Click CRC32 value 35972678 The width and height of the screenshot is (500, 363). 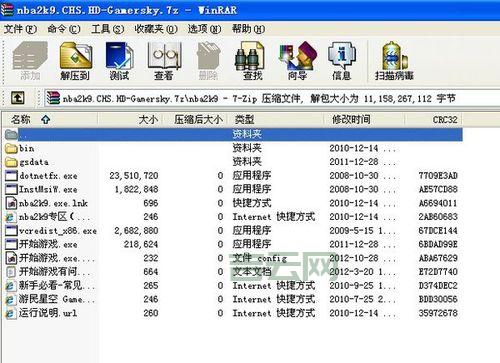(x=438, y=313)
